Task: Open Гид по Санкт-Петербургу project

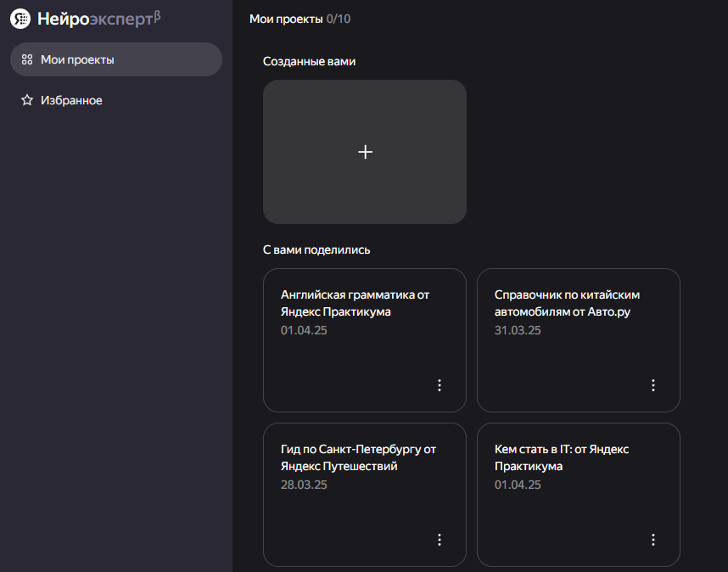Action: (x=365, y=495)
